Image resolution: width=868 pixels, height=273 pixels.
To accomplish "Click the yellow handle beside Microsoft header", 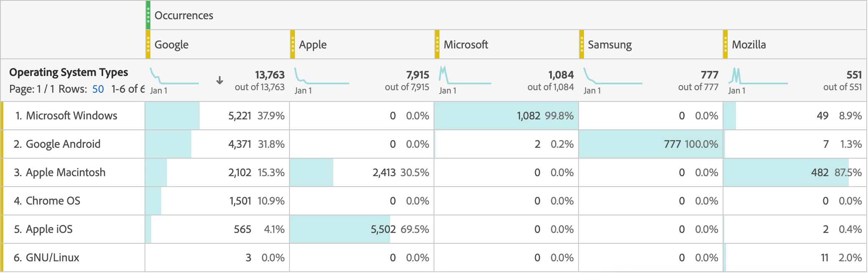I will pos(437,44).
